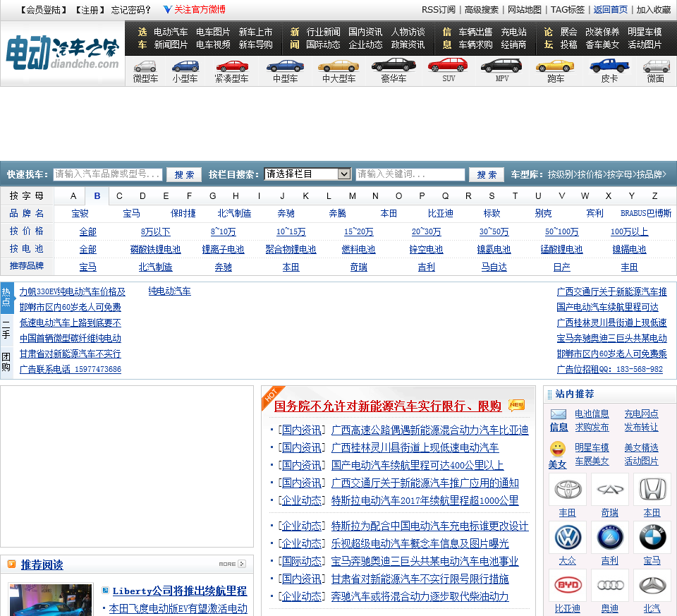Open 特斯拉电动汽车2017年续航里程超1000公里 article
This screenshot has width=677, height=616.
(425, 500)
